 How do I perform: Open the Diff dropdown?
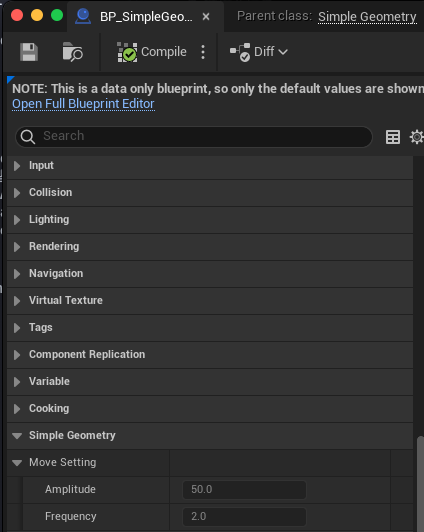pyautogui.click(x=259, y=52)
